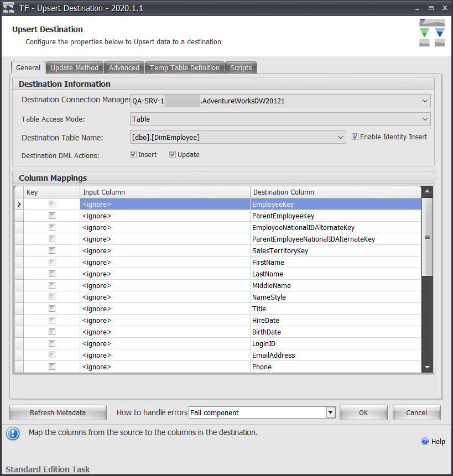Uncheck Enable Identity Insert
Screen dimensions: 453x476
pyautogui.click(x=355, y=137)
